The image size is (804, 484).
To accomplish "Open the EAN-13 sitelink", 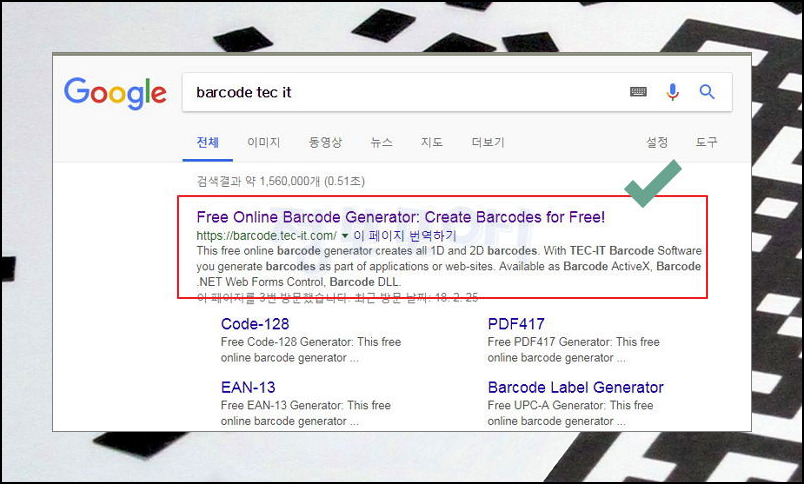I will 248,388.
